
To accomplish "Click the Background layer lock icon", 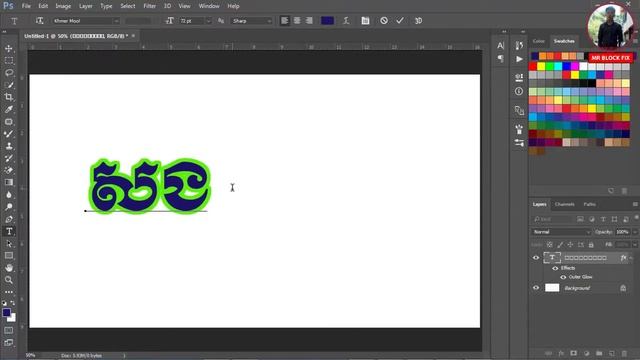I will 623,288.
